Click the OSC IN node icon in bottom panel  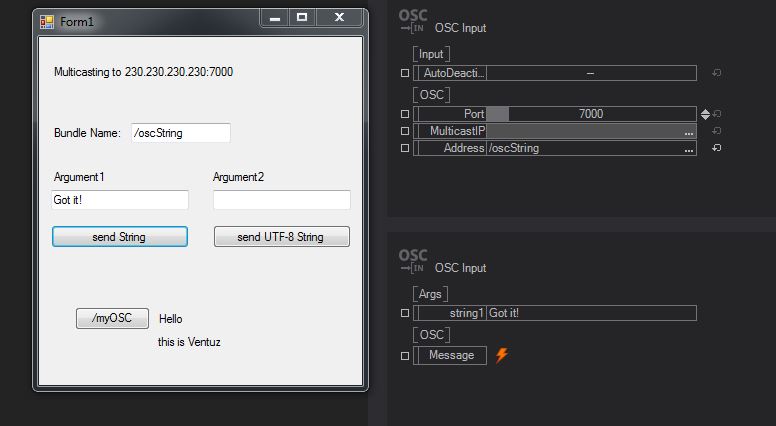coord(412,261)
